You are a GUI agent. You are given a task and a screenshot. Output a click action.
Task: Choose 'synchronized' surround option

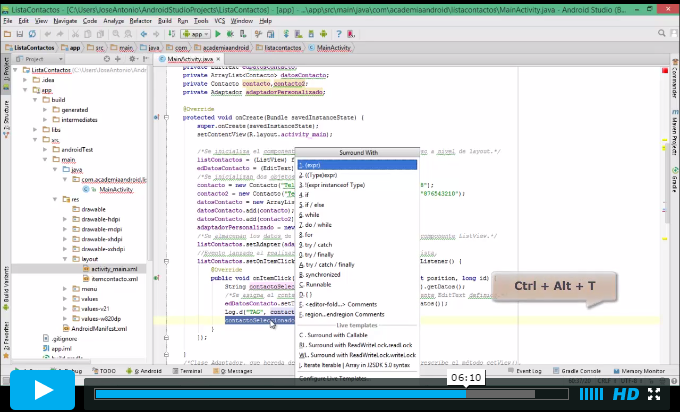(357, 275)
